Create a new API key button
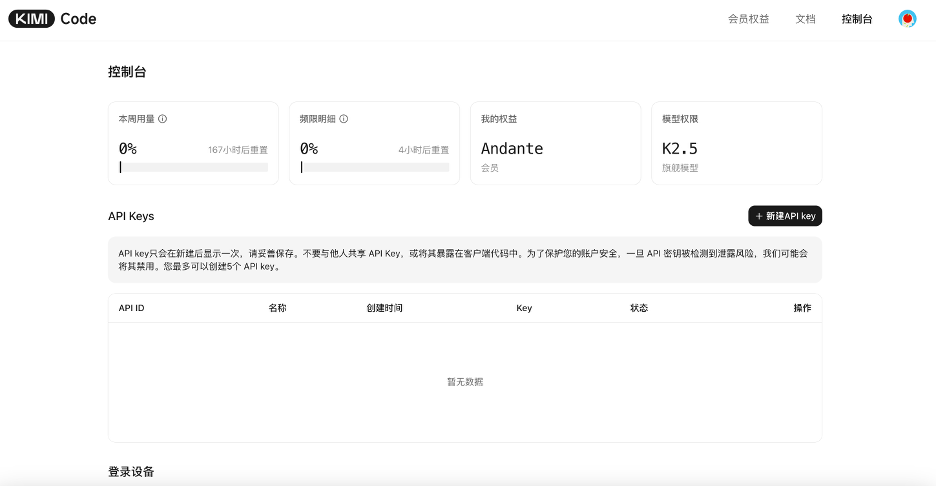936x486 pixels. click(785, 216)
